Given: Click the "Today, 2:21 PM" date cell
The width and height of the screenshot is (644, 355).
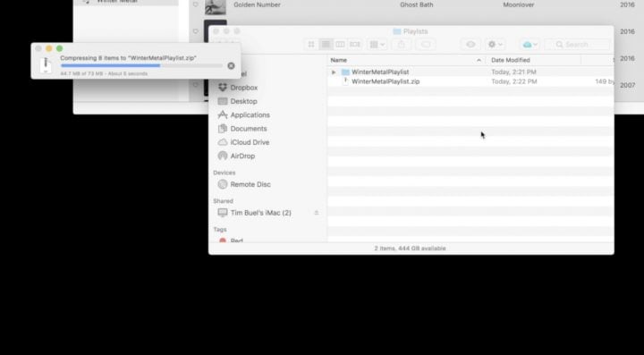Looking at the screenshot, I should point(513,72).
